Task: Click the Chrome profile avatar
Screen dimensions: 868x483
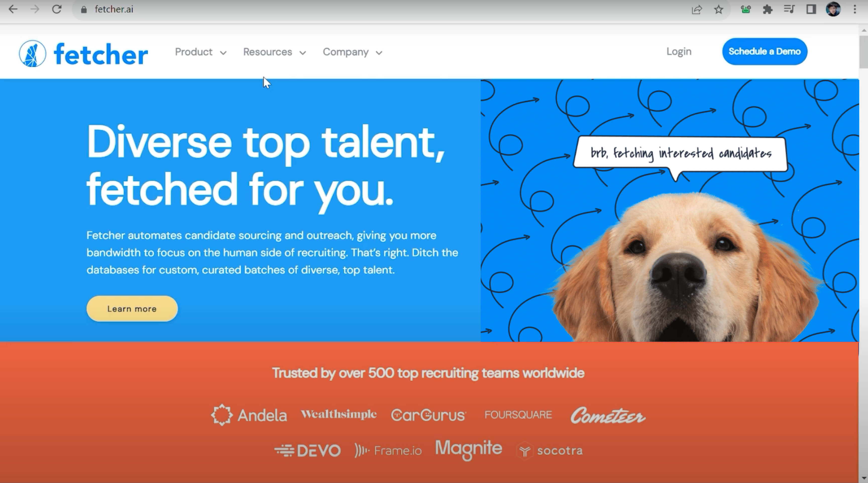Action: click(833, 9)
